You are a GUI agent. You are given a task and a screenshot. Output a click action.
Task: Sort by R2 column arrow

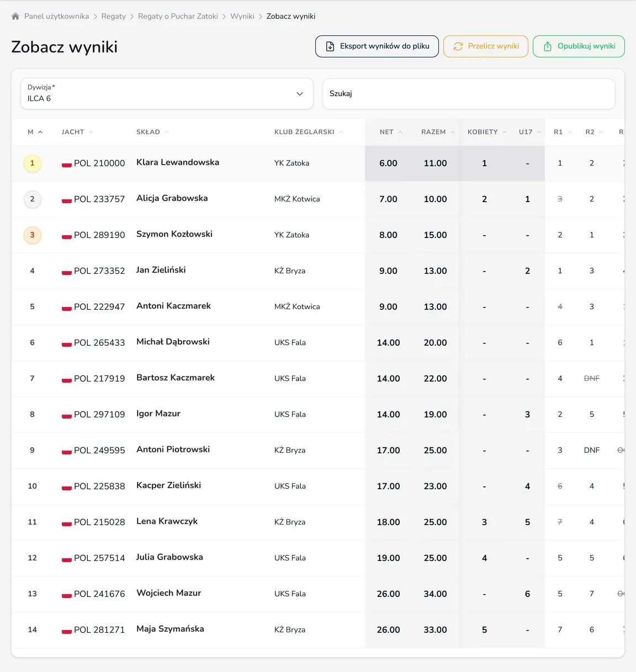pos(601,132)
